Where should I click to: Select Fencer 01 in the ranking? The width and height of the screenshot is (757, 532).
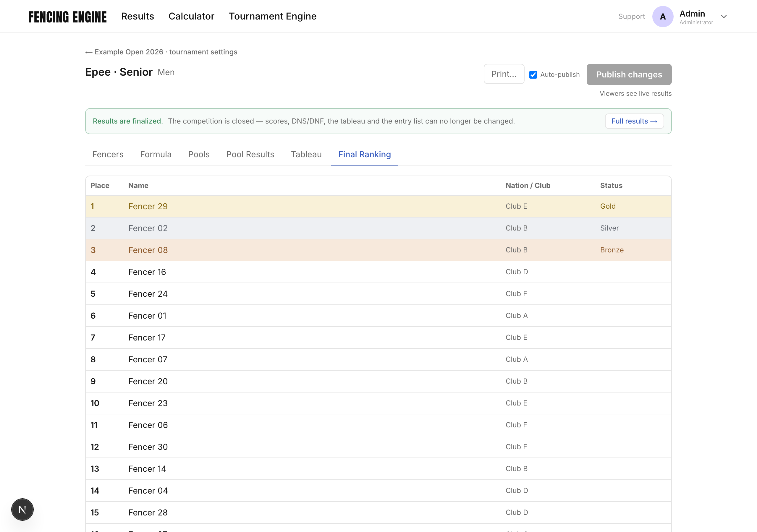pyautogui.click(x=147, y=316)
